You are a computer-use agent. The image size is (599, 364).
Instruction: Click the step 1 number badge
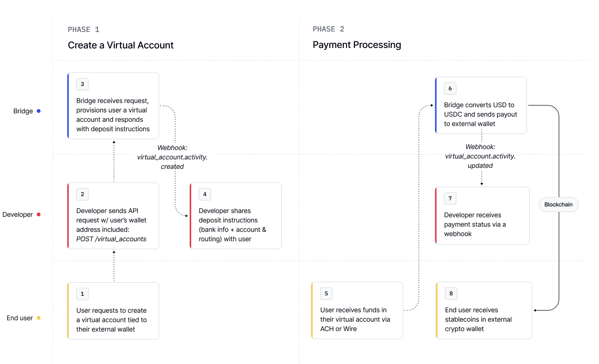click(82, 294)
